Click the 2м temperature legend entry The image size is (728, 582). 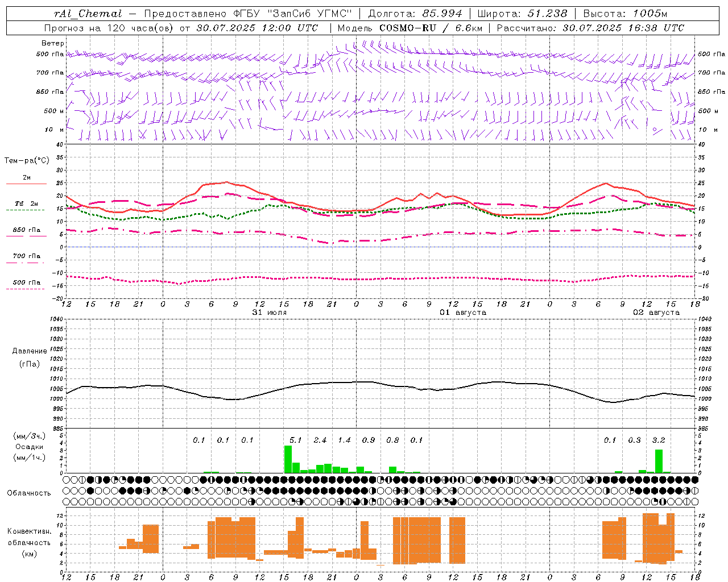(x=27, y=178)
